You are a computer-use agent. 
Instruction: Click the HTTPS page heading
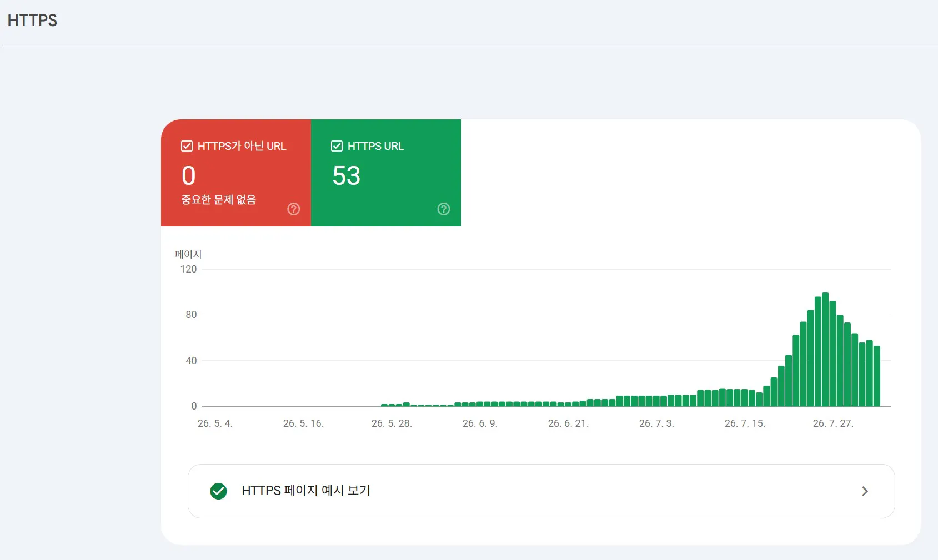(32, 21)
